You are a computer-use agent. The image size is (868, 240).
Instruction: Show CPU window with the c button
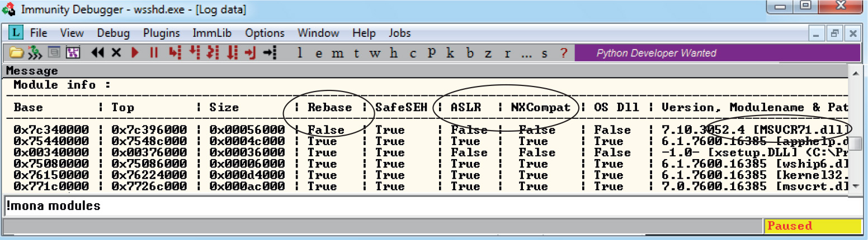[413, 54]
